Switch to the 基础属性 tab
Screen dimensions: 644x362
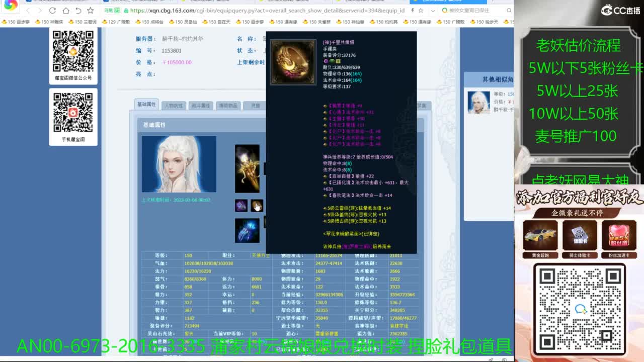(x=146, y=104)
